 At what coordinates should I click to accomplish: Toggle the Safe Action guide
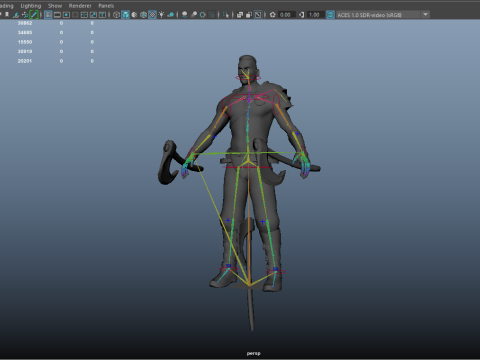(93, 15)
